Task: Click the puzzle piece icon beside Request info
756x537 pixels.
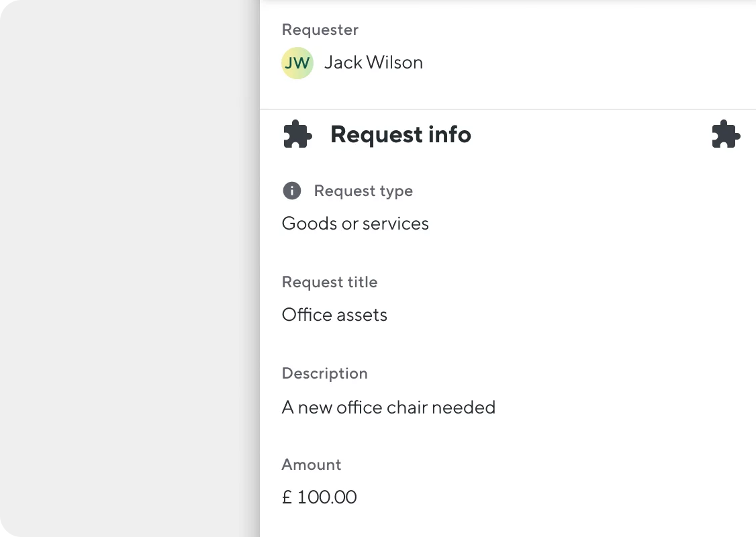Action: point(296,134)
